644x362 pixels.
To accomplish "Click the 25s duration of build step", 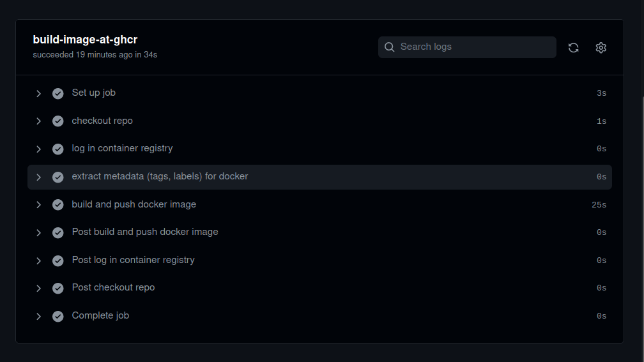I will (599, 205).
